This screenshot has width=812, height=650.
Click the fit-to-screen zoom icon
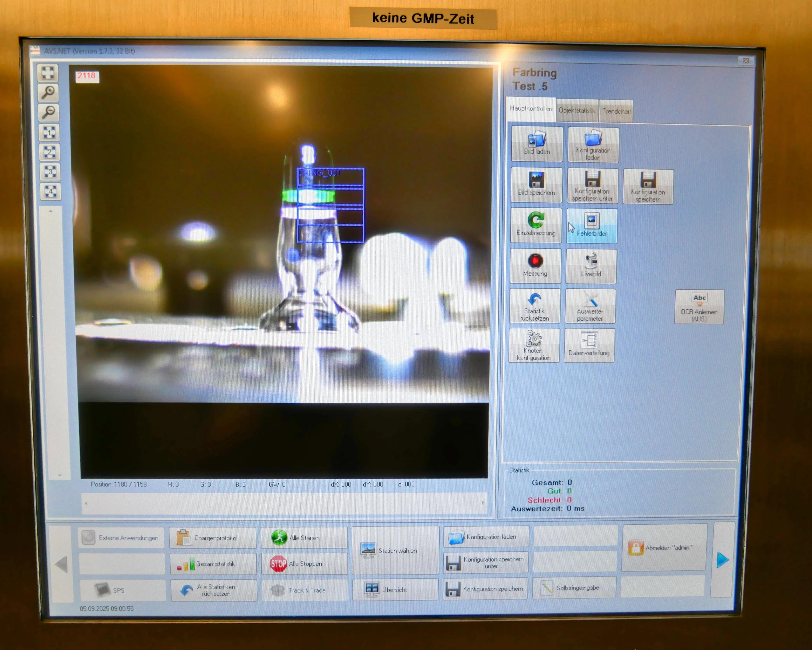click(48, 72)
